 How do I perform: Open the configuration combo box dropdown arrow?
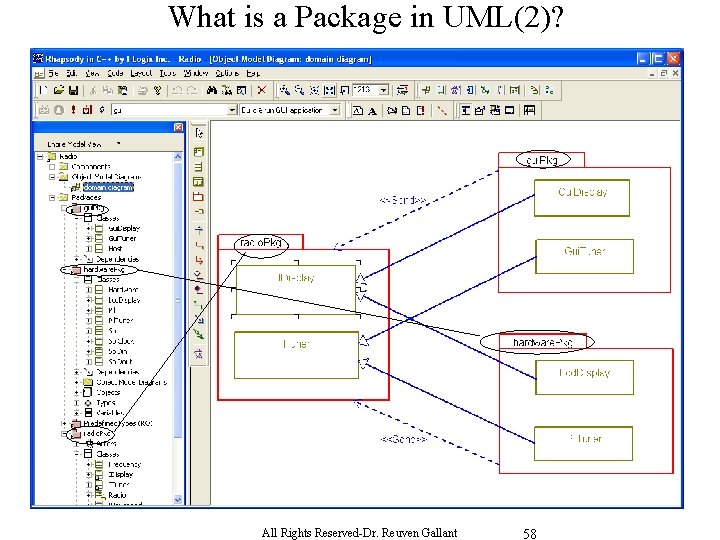point(232,110)
